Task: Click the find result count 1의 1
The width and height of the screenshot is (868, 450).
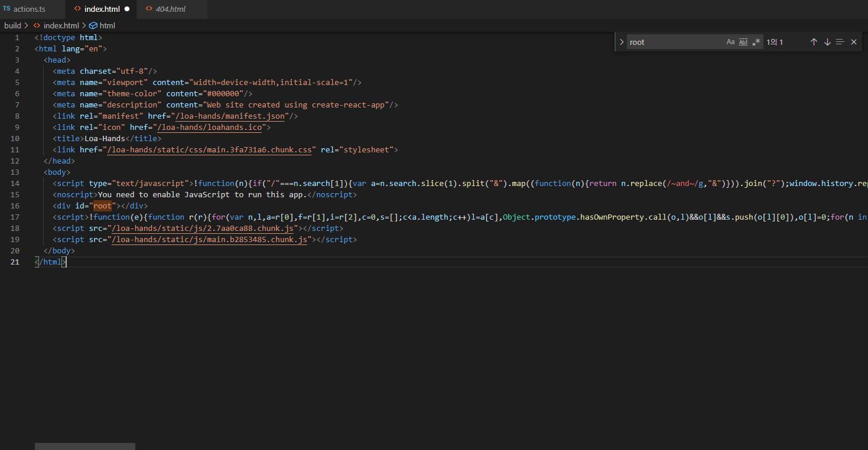Action: click(x=775, y=42)
